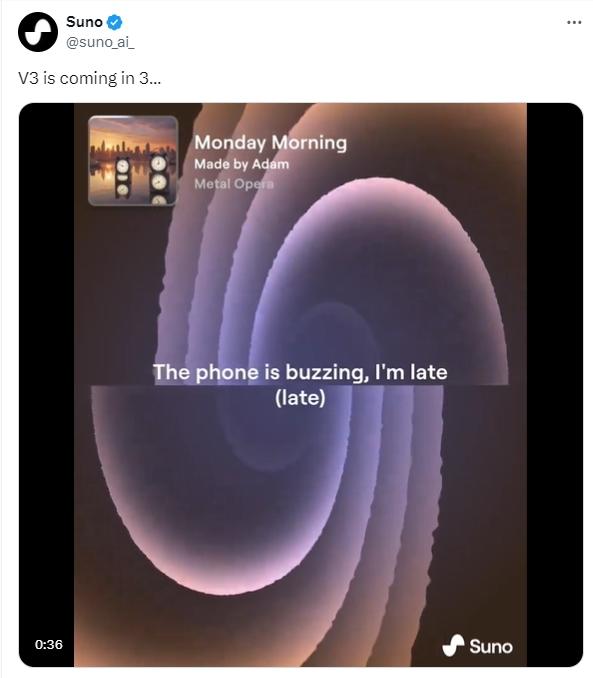Play the video by clicking the spiral center
Screen dimensions: 593x678
300,385
